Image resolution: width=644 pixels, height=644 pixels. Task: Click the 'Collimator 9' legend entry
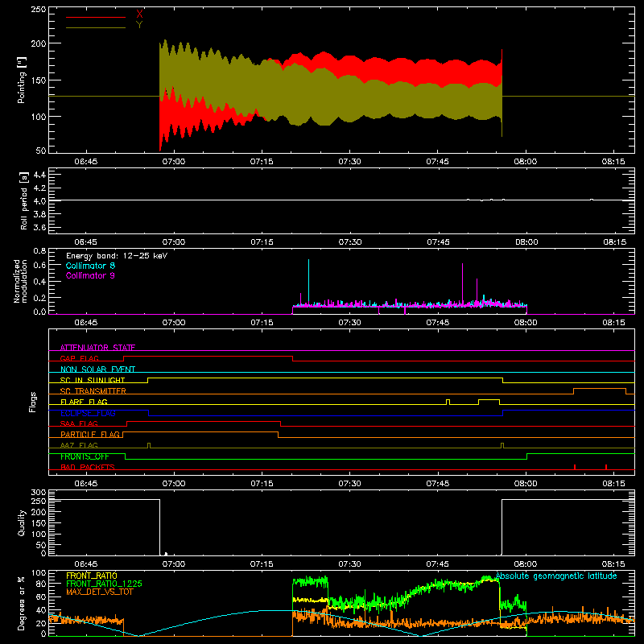point(90,275)
